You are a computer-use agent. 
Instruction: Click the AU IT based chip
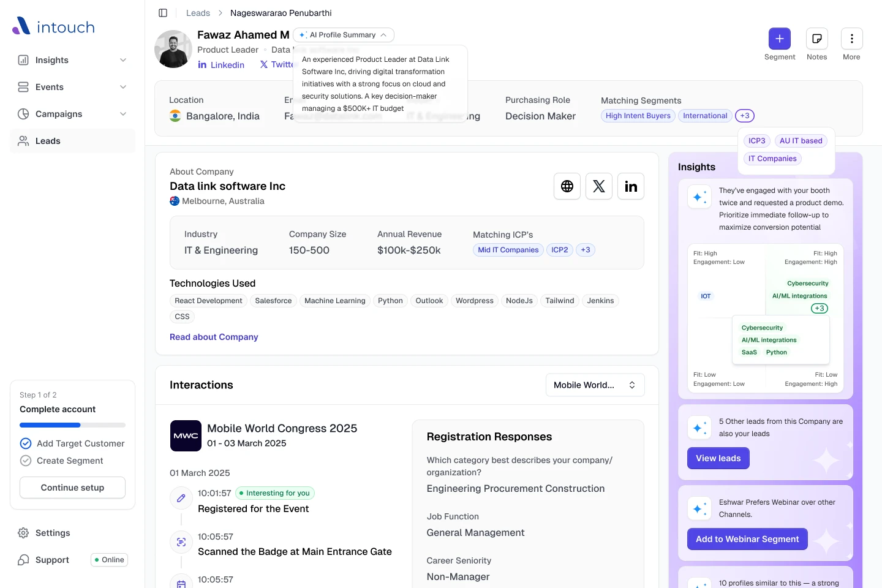point(801,141)
